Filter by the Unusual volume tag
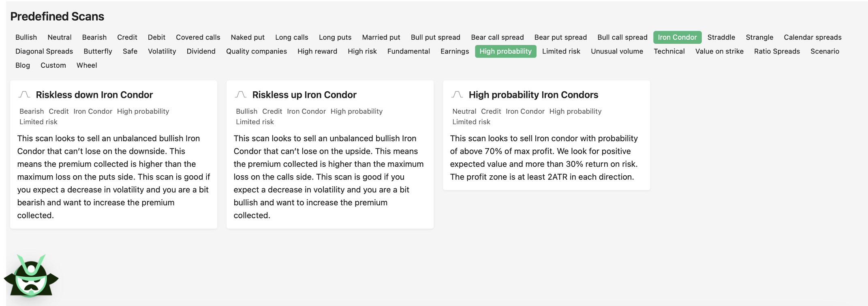 (616, 52)
